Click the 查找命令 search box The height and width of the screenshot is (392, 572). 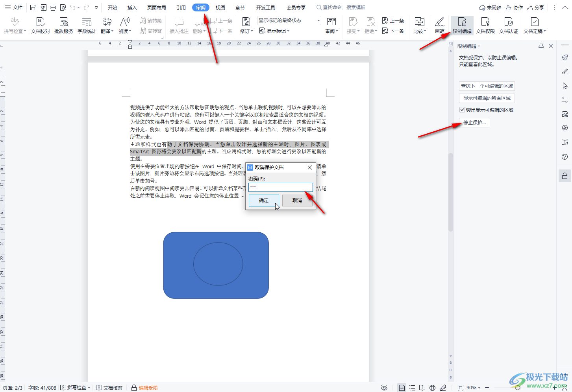point(341,7)
